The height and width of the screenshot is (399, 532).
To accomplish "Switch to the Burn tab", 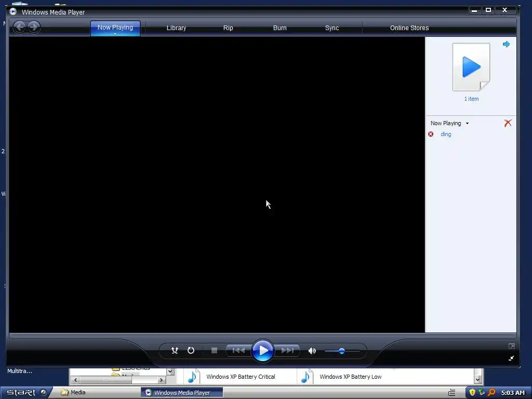I will pos(280,28).
